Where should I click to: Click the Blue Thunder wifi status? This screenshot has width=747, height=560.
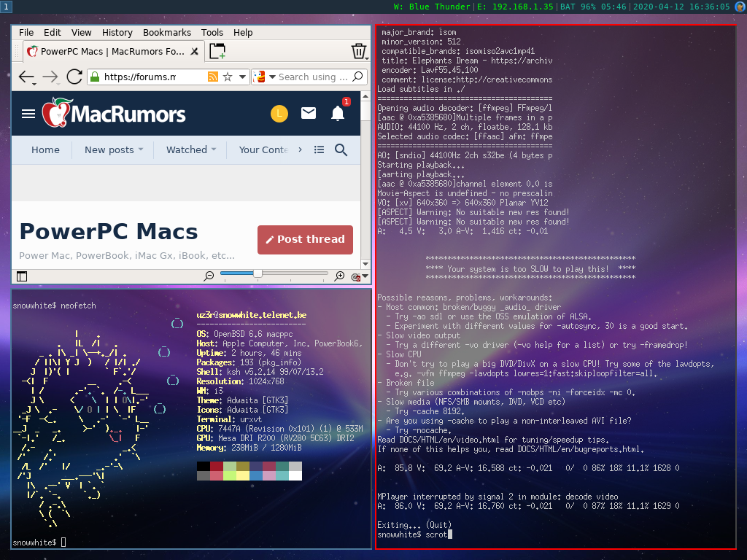432,7
